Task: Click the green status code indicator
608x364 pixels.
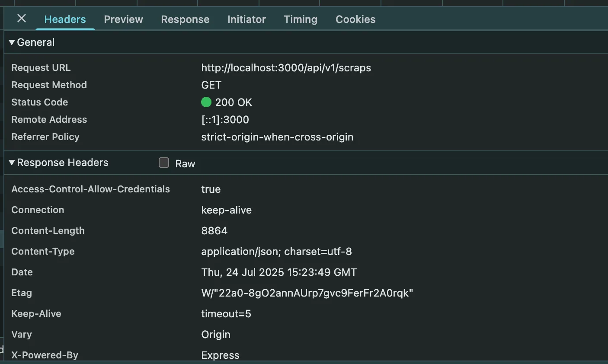Action: 206,102
